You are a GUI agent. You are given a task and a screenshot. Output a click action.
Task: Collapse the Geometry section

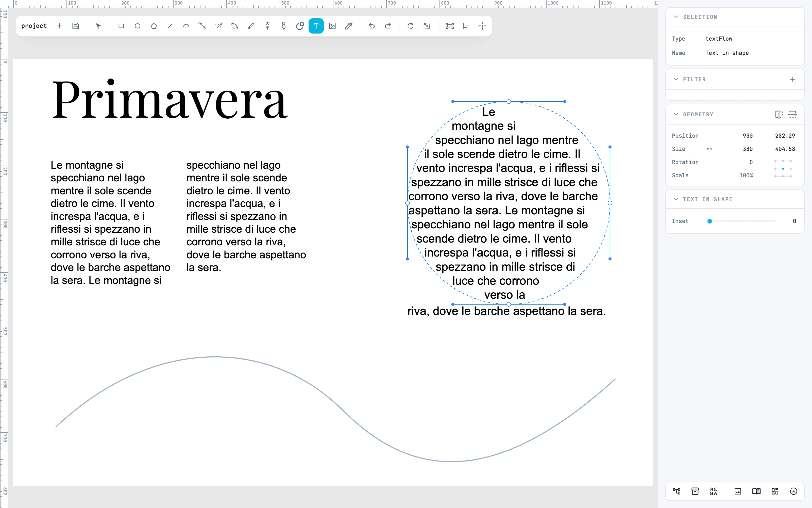point(676,114)
